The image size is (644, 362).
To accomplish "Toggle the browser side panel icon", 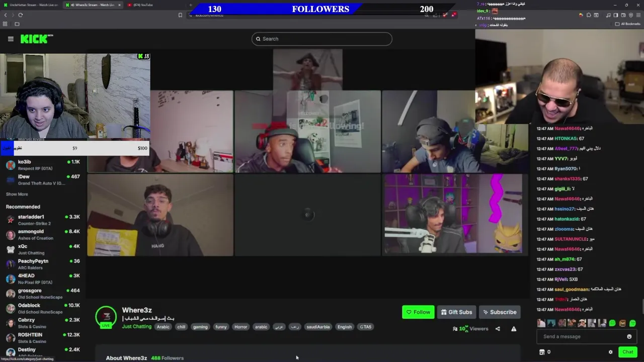I will tap(615, 15).
